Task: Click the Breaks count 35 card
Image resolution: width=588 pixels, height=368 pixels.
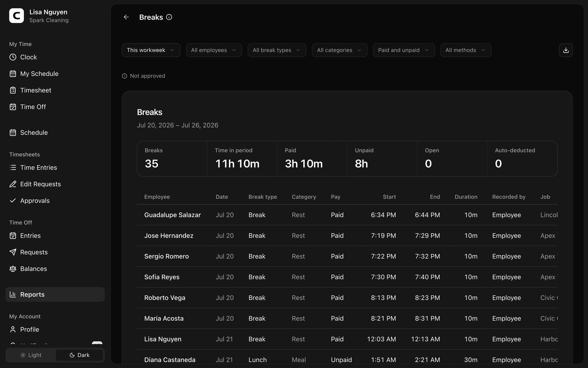Action: click(172, 159)
